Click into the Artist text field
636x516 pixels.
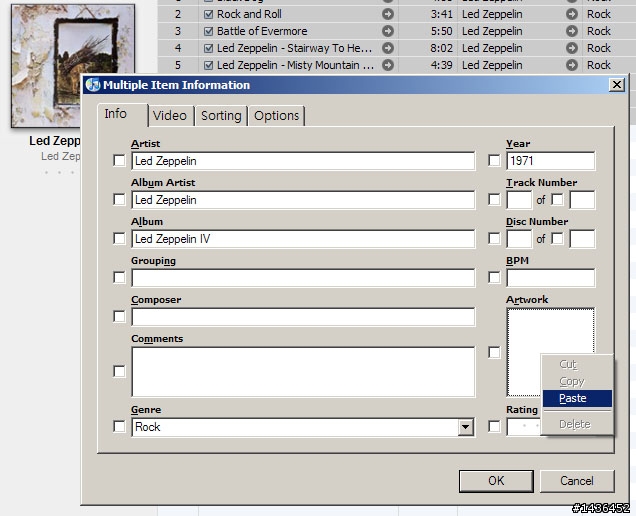click(x=303, y=161)
